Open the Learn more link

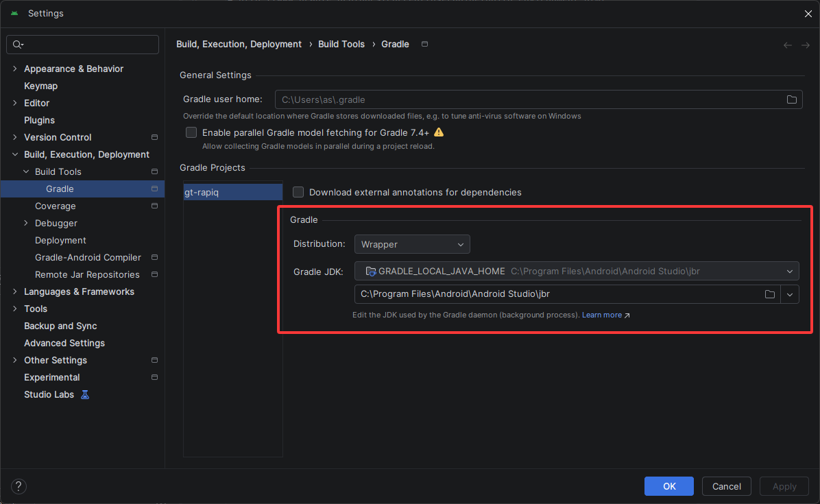click(602, 315)
